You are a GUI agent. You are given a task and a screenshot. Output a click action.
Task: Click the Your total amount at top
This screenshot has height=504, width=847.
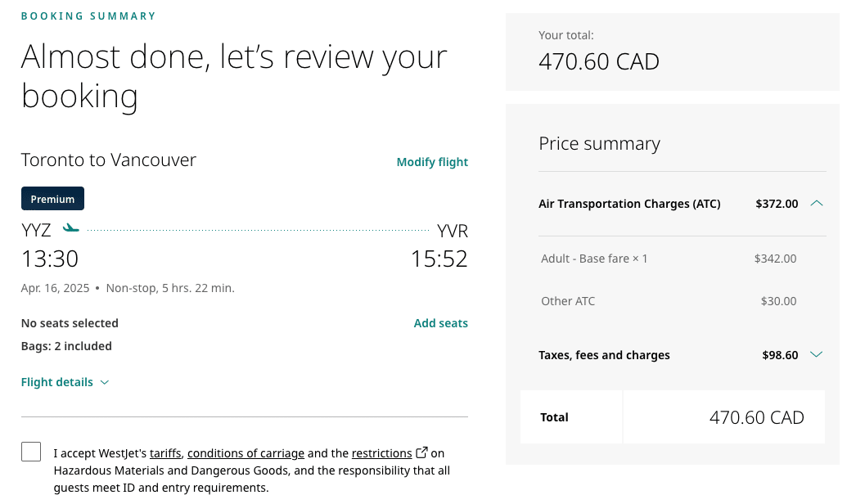click(x=599, y=61)
